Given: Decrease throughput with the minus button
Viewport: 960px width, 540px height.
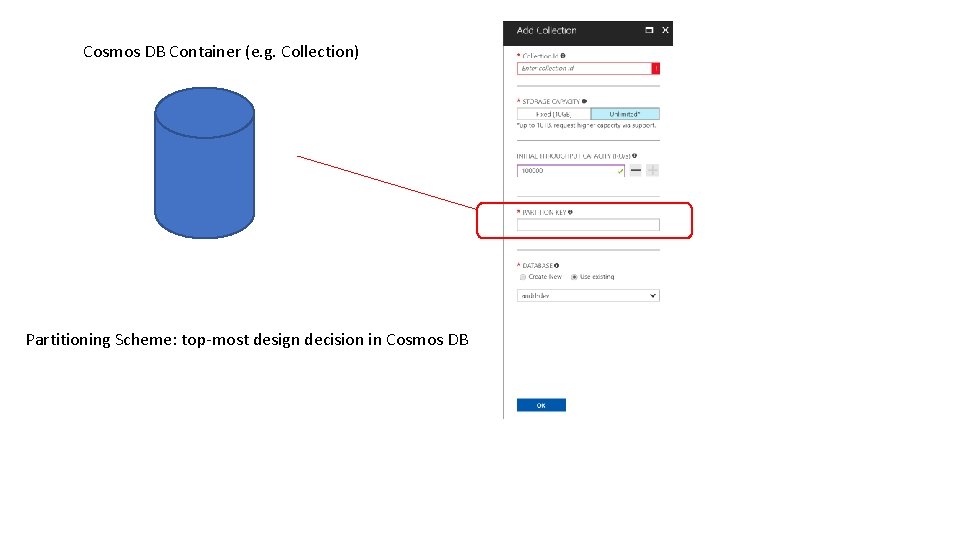Looking at the screenshot, I should (x=636, y=170).
